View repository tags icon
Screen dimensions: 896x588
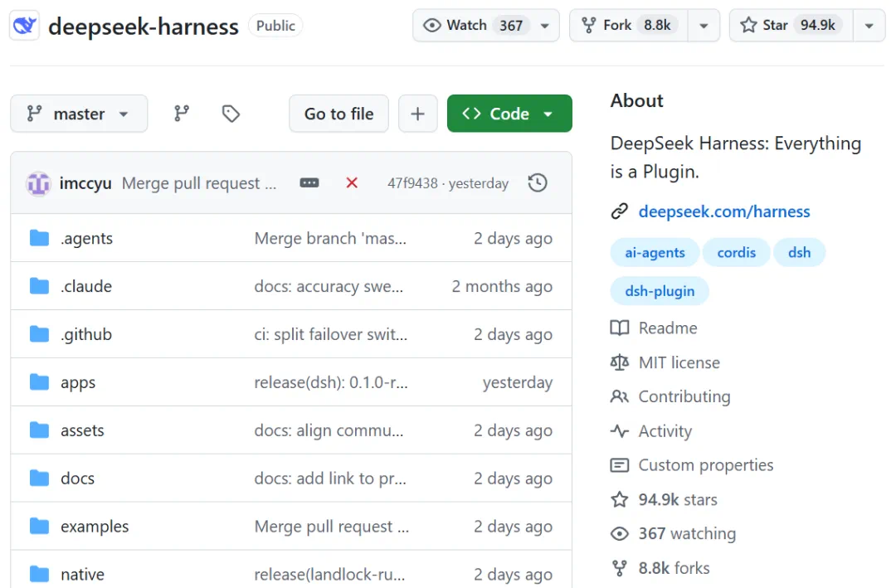[231, 114]
